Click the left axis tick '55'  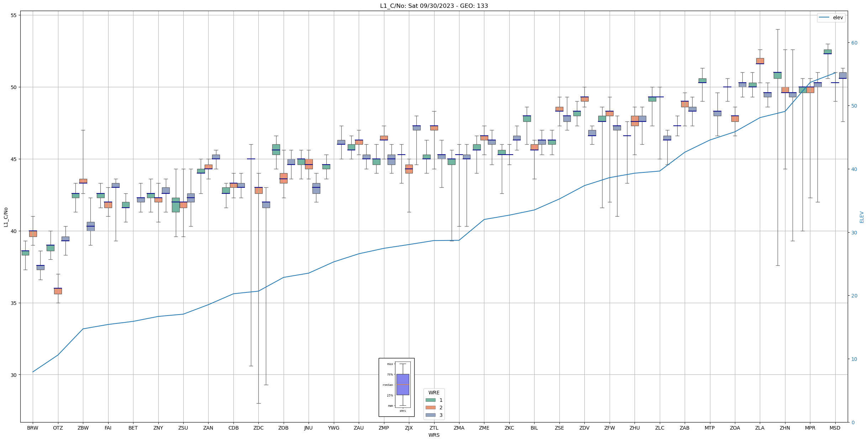pos(15,15)
